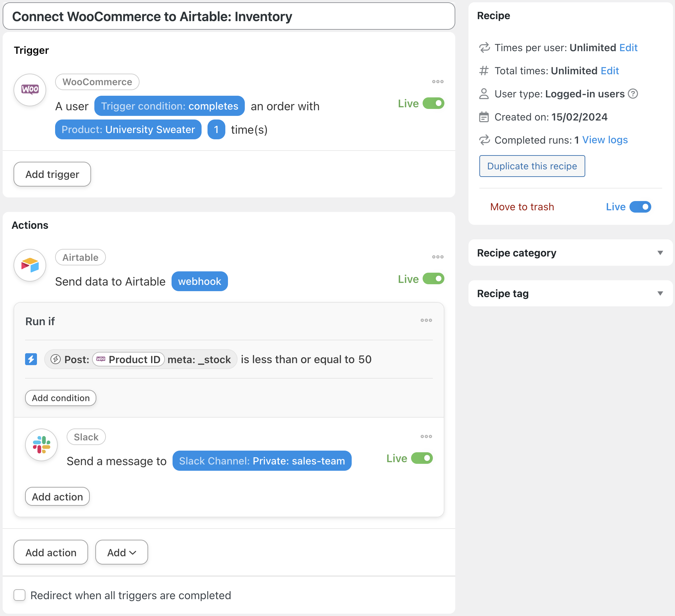Switch off the recipe Live toggle
This screenshot has width=675, height=616.
(640, 207)
